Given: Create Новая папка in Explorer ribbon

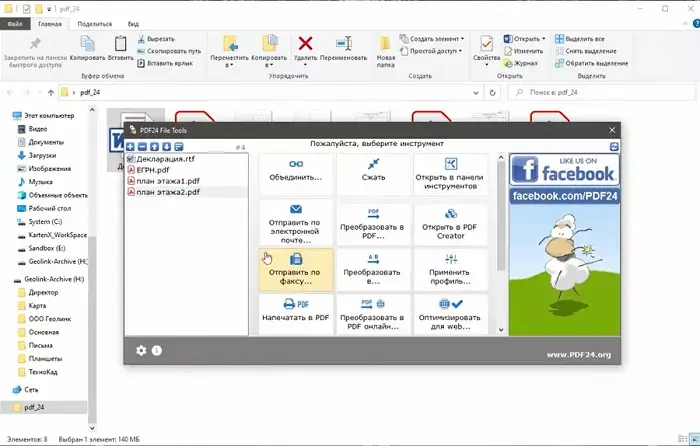Looking at the screenshot, I should 385,51.
